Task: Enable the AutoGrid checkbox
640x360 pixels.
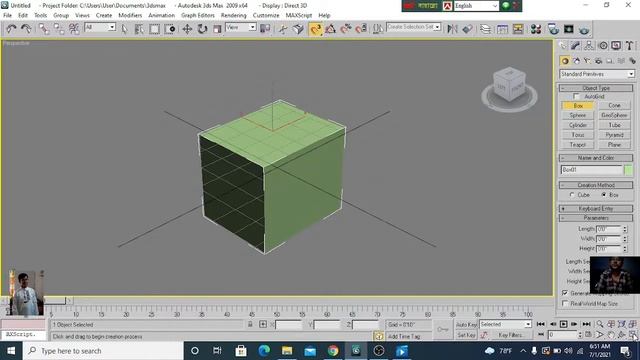Action: (x=576, y=96)
